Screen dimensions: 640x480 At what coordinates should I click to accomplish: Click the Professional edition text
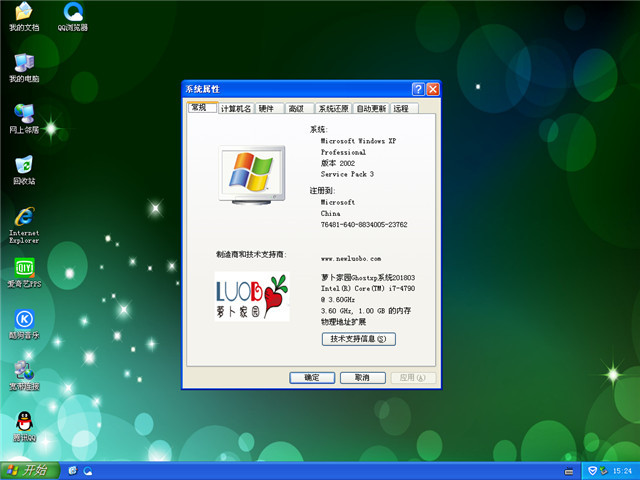coord(343,152)
